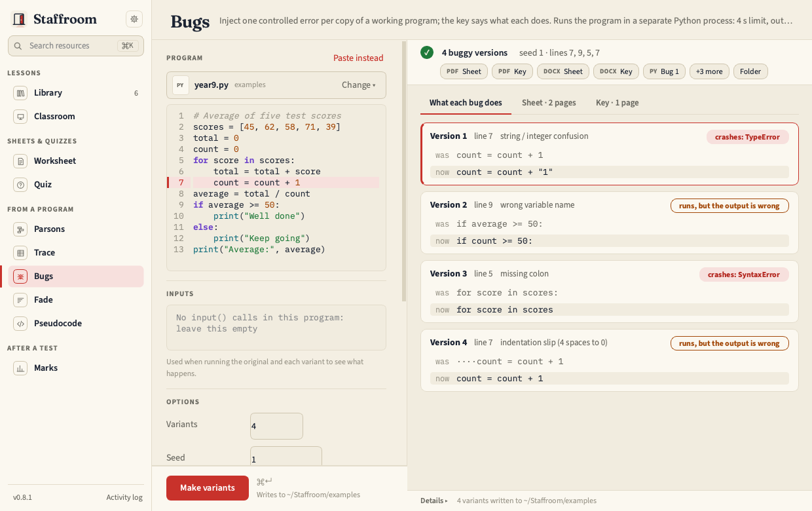Click the Pseudocode brackets icon
The height and width of the screenshot is (511, 812).
click(20, 324)
